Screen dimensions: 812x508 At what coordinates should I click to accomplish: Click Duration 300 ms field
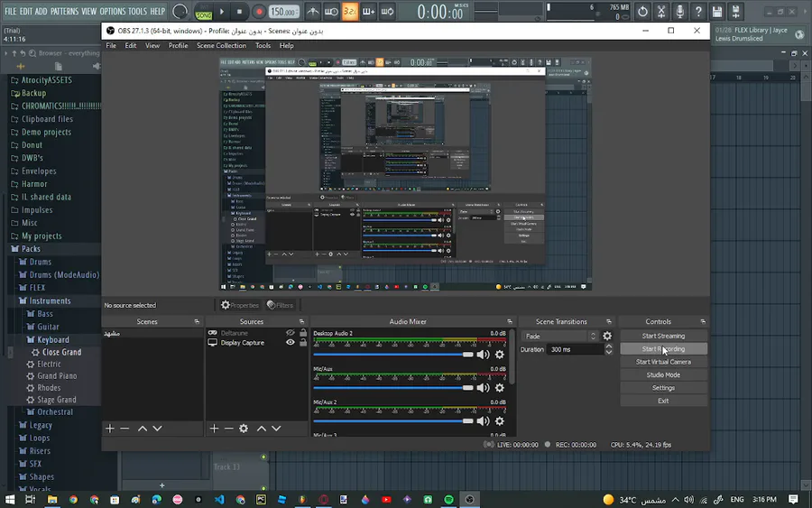click(x=575, y=349)
